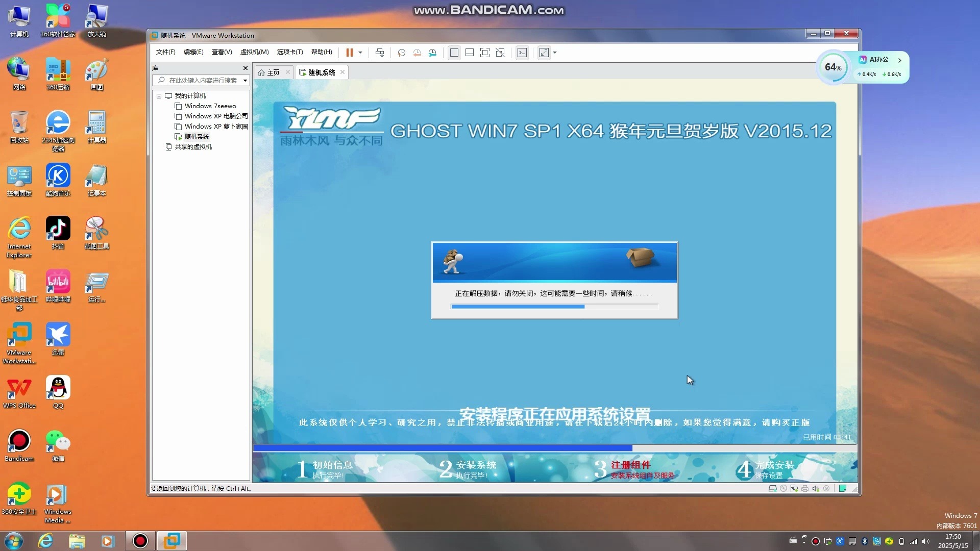Click the library search input field

pos(203,81)
